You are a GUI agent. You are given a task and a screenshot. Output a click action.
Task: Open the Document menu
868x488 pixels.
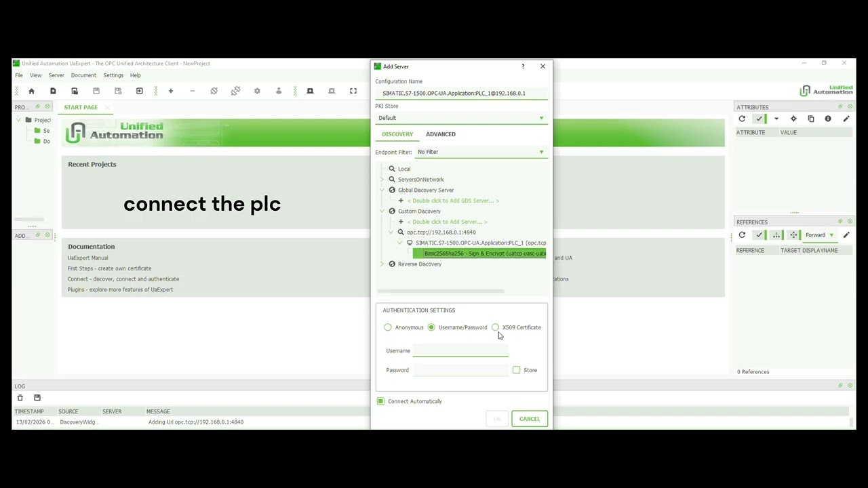[x=83, y=75]
